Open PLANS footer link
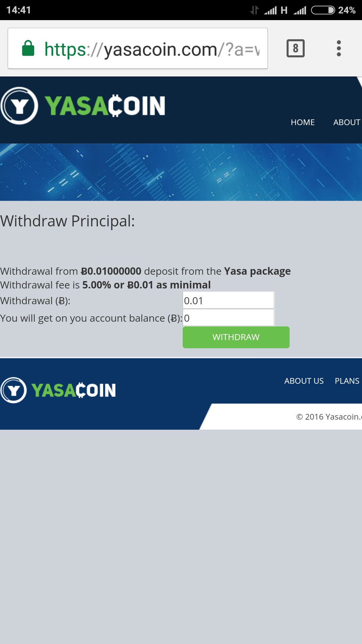This screenshot has height=644, width=362. pyautogui.click(x=347, y=381)
